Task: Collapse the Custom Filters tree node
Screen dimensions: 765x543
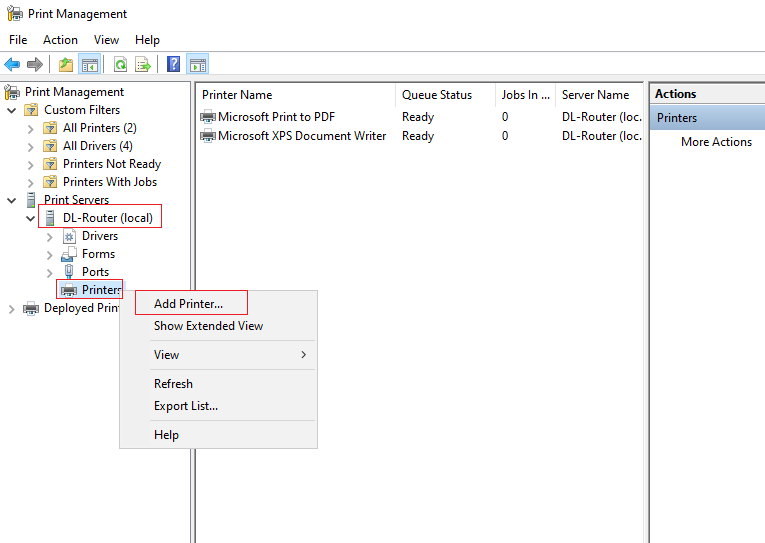Action: click(12, 110)
